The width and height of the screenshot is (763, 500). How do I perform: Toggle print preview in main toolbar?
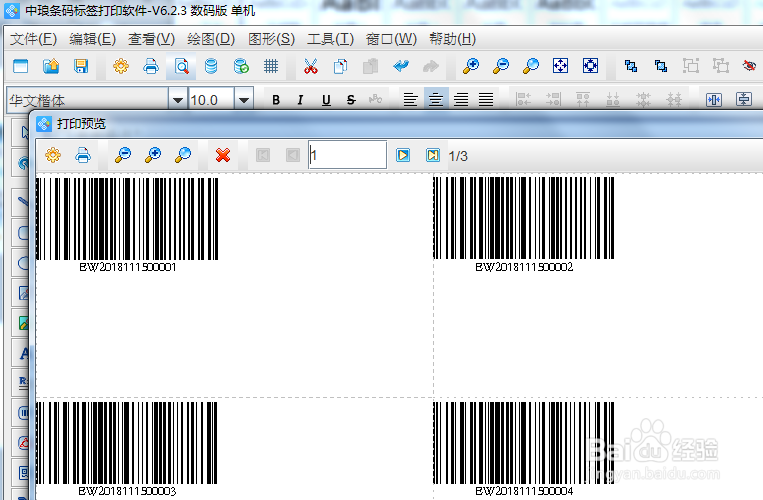tap(181, 66)
